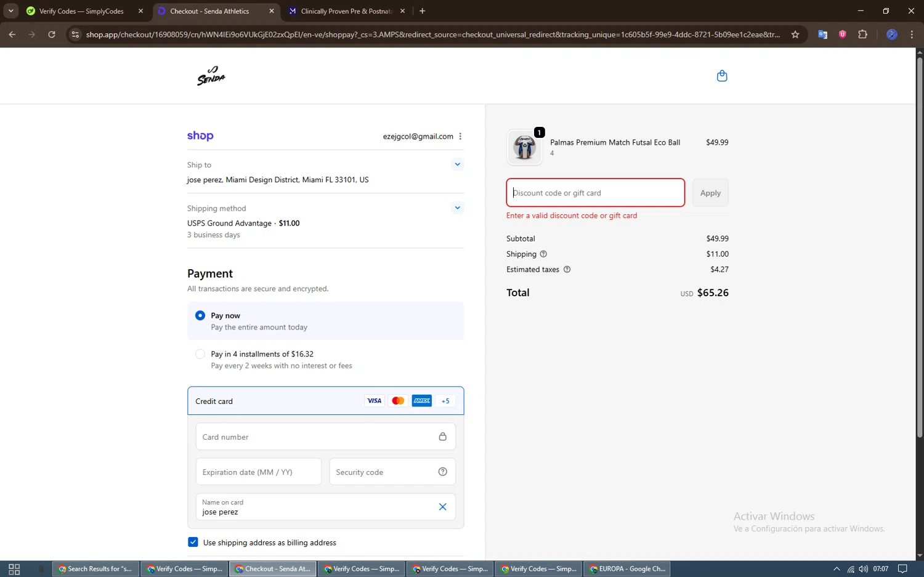Open Checkout - Senda taskbar window
This screenshot has width=924, height=577.
(273, 569)
